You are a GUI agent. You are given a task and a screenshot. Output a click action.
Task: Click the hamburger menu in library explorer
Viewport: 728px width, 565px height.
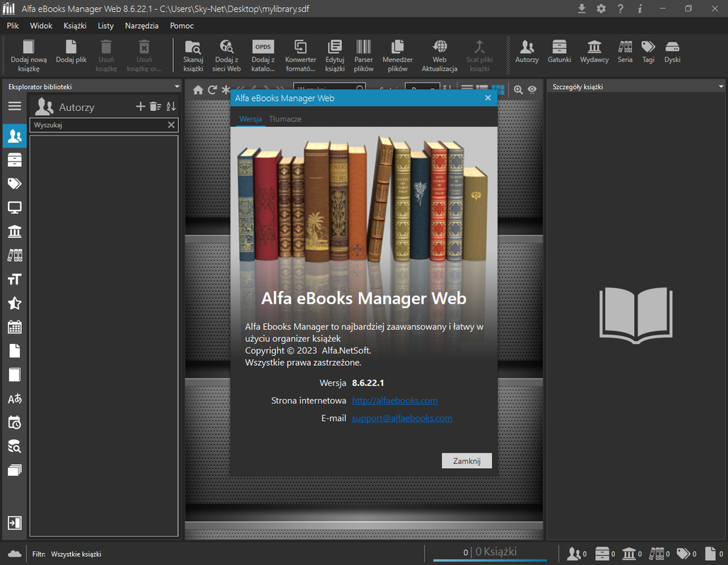pos(14,106)
